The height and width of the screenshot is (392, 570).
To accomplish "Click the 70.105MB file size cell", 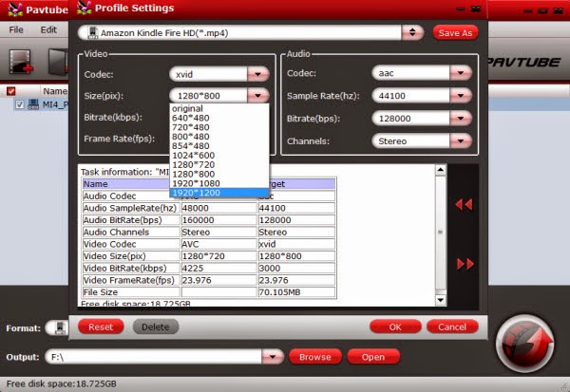I will 296,292.
